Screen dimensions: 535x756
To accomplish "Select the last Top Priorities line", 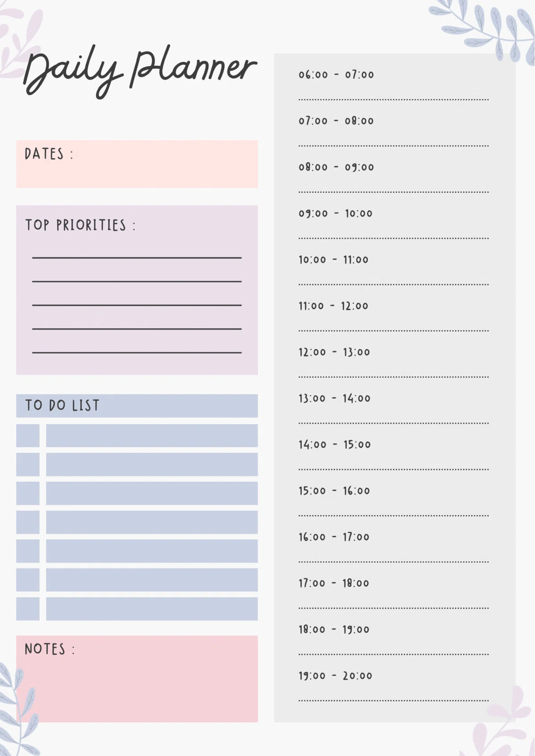I will [137, 352].
